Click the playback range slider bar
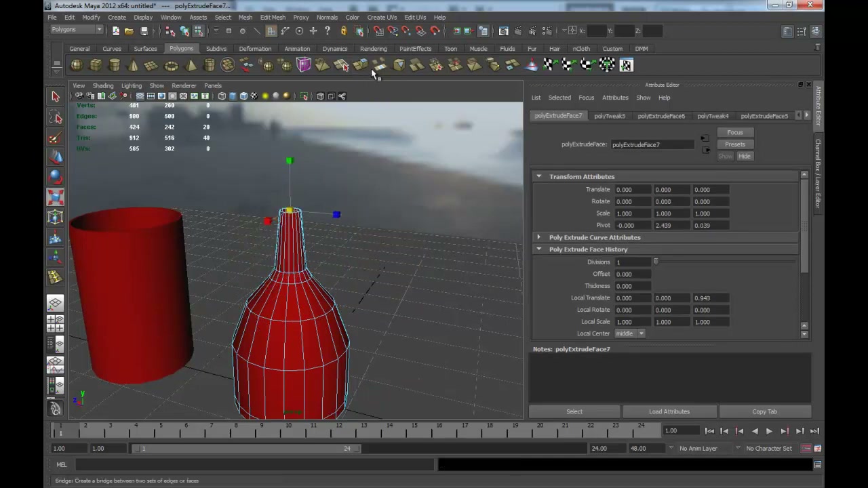868x488 pixels. 246,449
